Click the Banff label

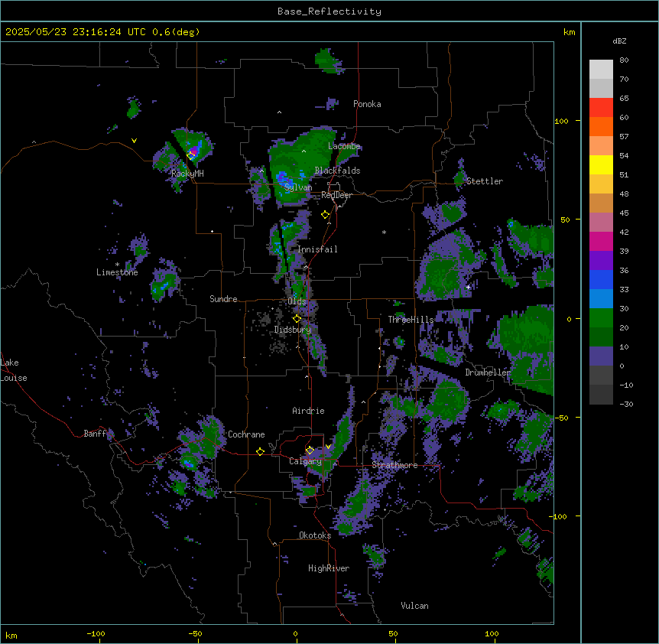(95, 434)
